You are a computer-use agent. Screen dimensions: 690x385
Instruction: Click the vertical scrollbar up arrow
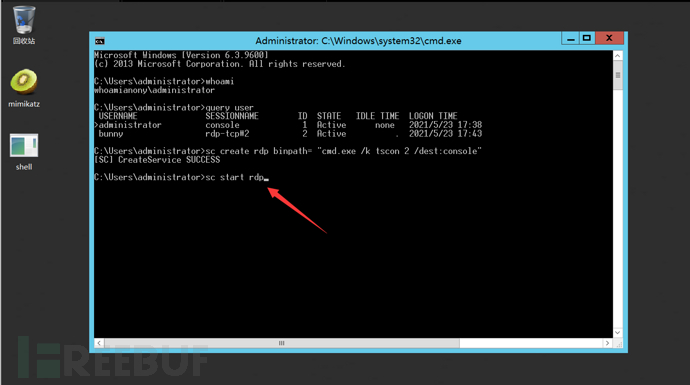click(618, 56)
